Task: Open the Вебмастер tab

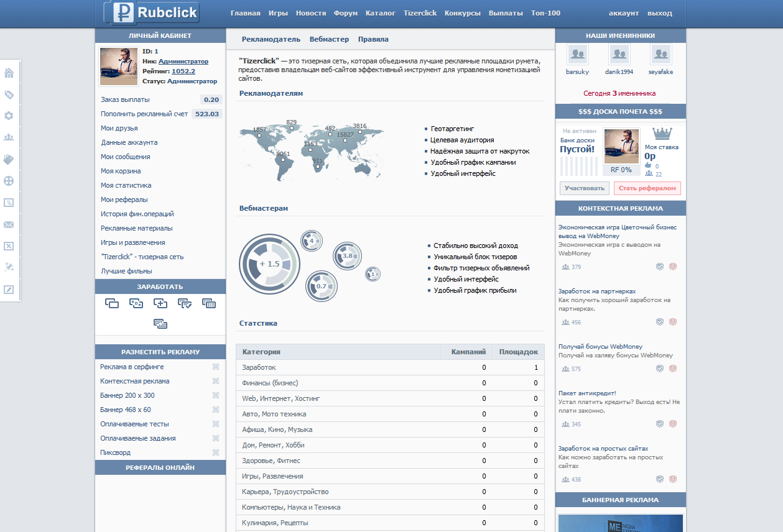Action: pyautogui.click(x=329, y=39)
